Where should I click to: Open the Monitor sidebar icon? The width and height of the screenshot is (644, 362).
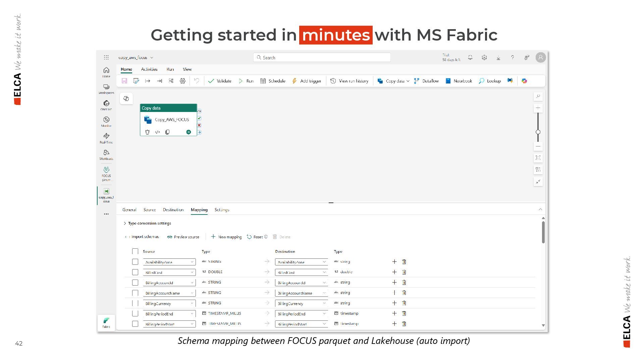click(x=106, y=120)
